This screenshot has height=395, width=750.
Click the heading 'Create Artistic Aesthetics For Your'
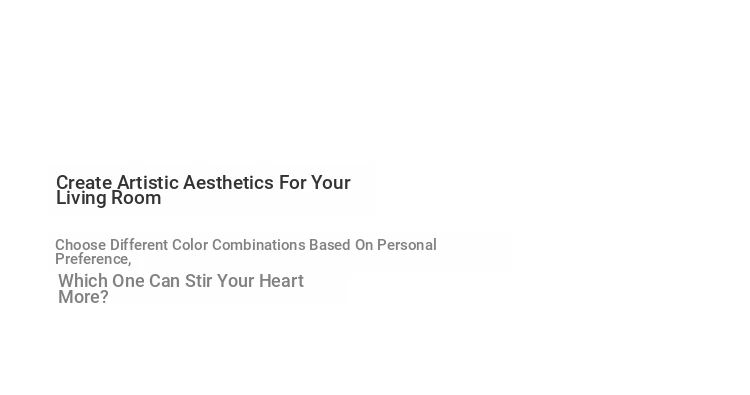203,183
